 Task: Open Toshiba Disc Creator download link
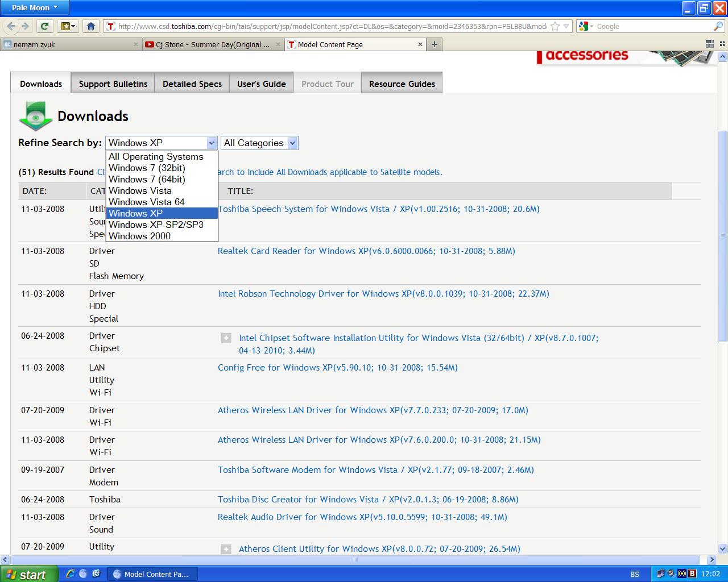pyautogui.click(x=368, y=500)
